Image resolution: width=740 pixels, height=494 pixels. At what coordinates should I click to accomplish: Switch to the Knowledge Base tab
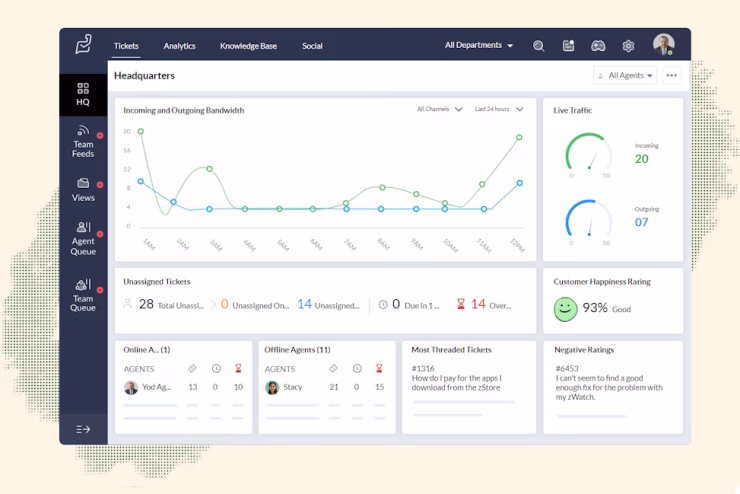tap(248, 46)
